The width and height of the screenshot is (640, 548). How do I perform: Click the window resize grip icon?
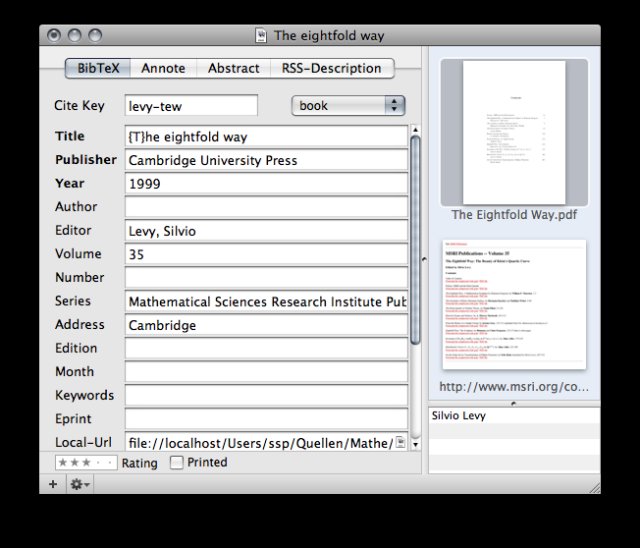(x=595, y=488)
